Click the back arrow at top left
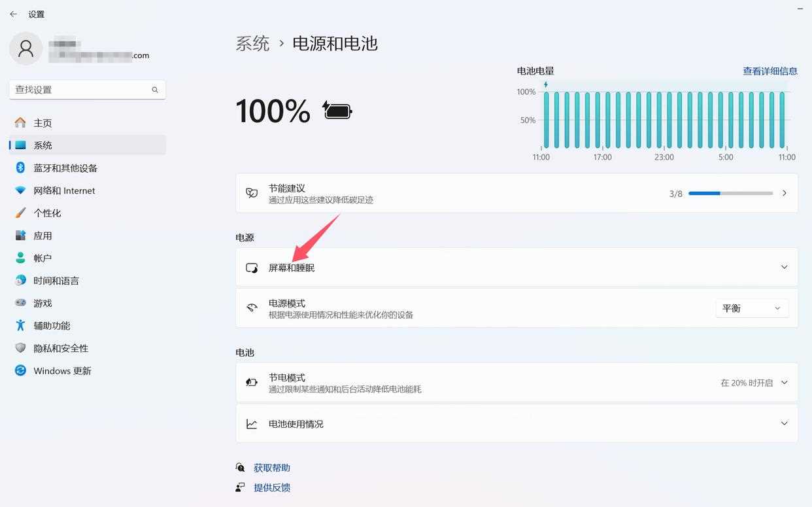812x507 pixels. (x=13, y=13)
